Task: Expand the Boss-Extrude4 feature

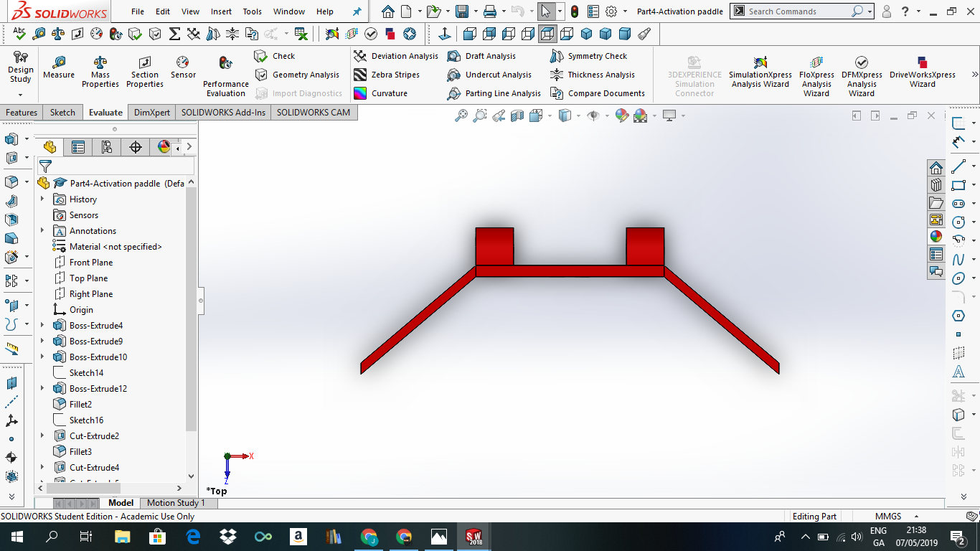Action: click(42, 326)
